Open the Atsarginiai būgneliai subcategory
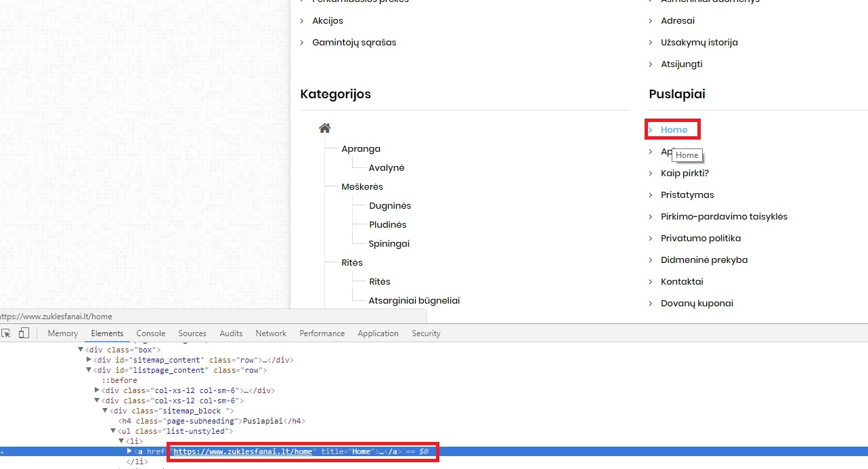The image size is (868, 469). 414,300
